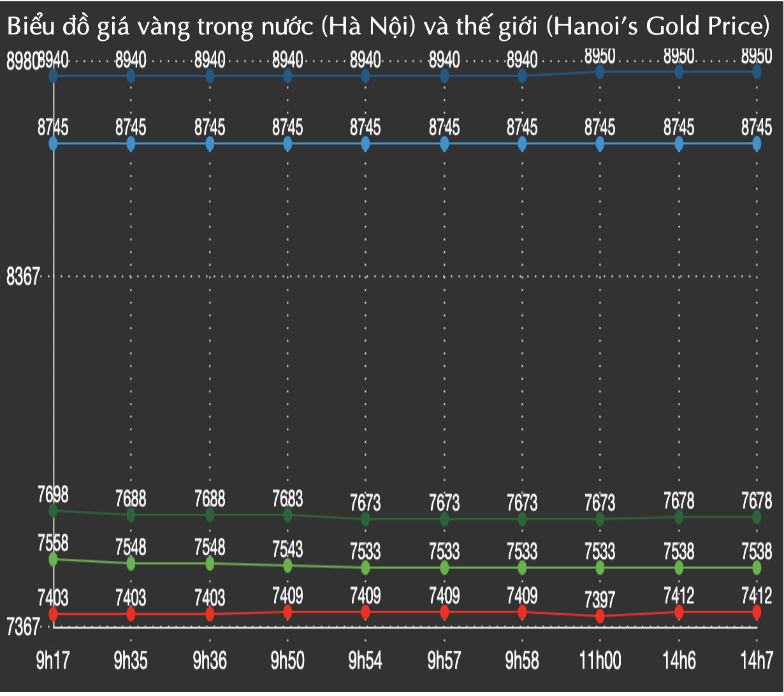Click the 9h17 time label on x-axis
The width and height of the screenshot is (784, 696).
(54, 662)
